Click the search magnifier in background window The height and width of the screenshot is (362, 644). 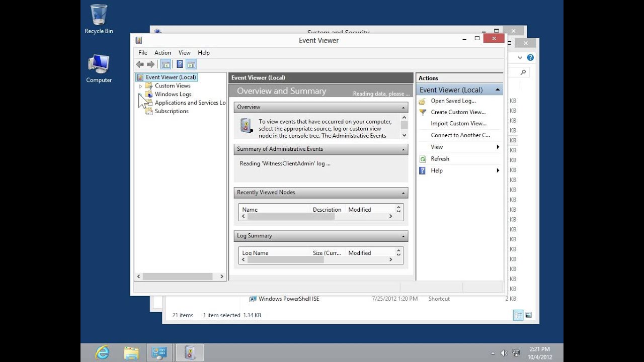pyautogui.click(x=523, y=72)
